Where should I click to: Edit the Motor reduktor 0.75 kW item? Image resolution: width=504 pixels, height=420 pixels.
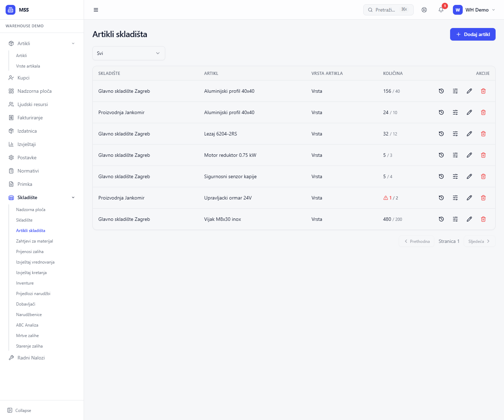point(469,155)
